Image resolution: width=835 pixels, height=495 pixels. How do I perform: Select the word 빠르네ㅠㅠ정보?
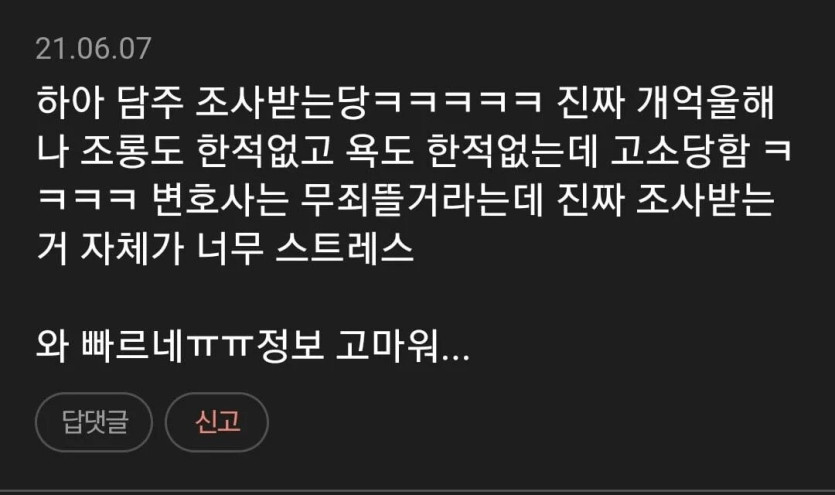pos(203,346)
